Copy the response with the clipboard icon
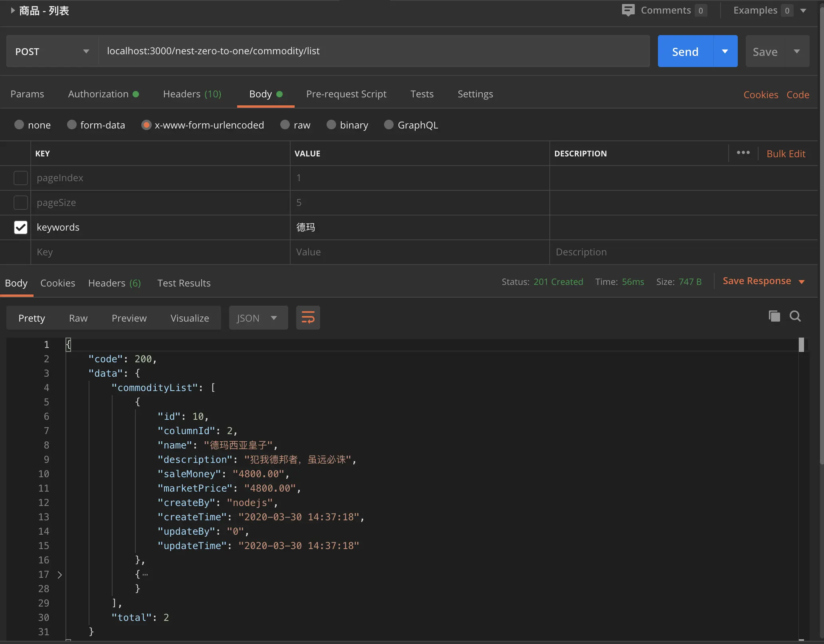Viewport: 824px width, 644px height. click(774, 316)
